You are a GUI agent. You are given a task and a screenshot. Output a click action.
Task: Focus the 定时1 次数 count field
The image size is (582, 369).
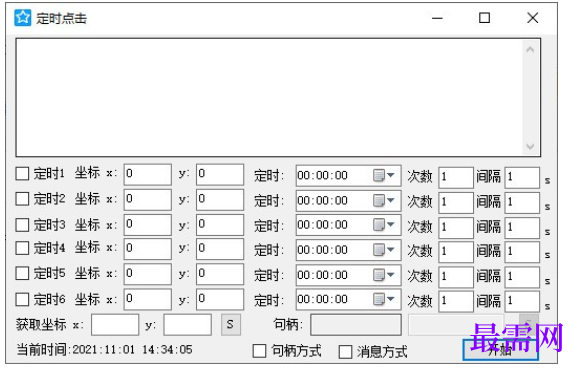(456, 177)
